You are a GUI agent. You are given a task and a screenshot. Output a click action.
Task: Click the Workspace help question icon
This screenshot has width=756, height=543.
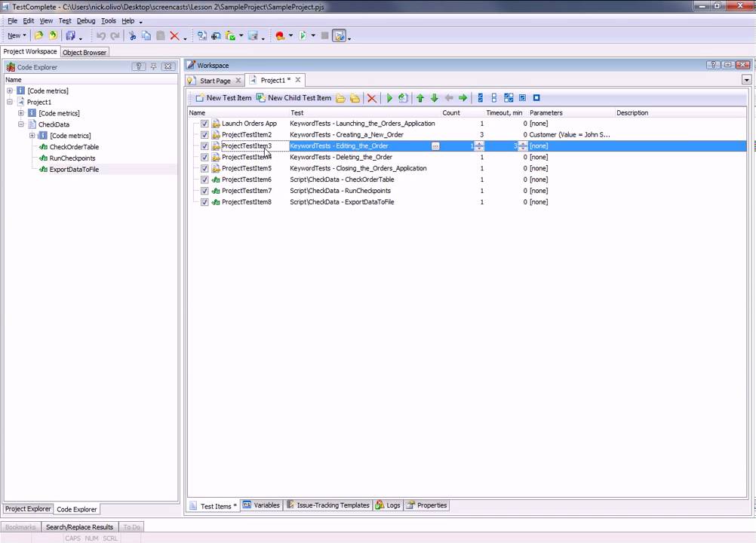tap(713, 65)
